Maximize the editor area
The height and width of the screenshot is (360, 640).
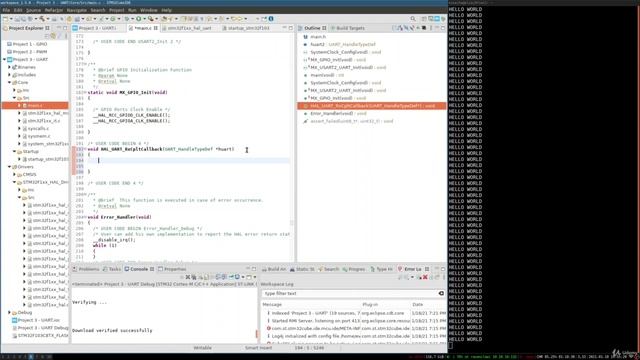click(x=291, y=28)
